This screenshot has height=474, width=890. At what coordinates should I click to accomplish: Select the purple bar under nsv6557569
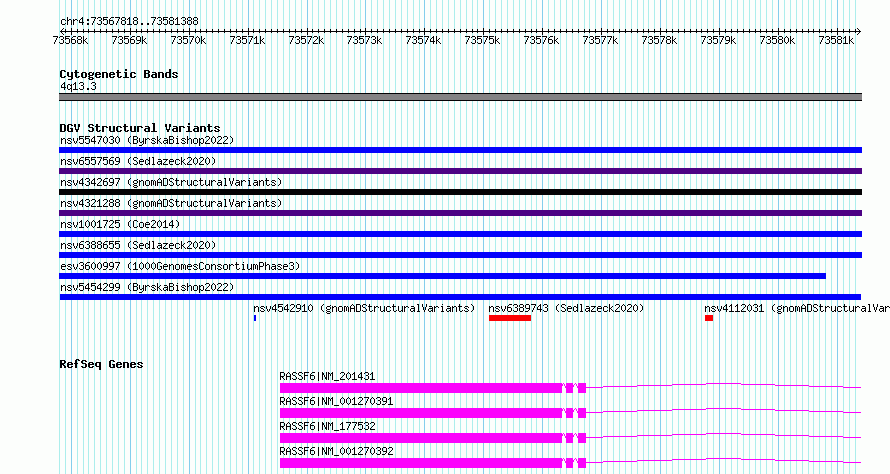pyautogui.click(x=460, y=171)
